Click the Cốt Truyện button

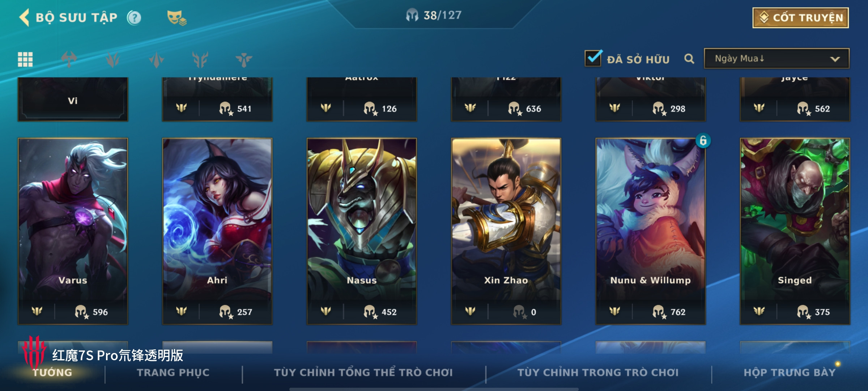[x=801, y=18]
